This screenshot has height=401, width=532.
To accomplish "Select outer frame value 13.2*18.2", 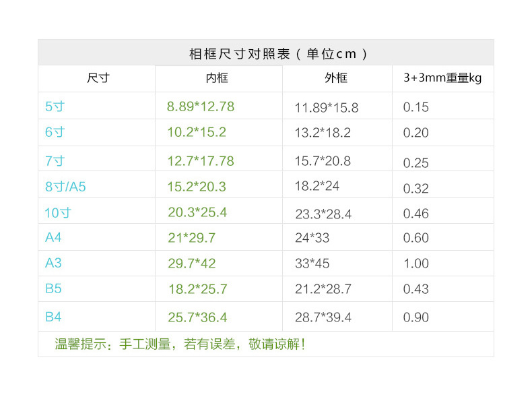I will 323,133.
